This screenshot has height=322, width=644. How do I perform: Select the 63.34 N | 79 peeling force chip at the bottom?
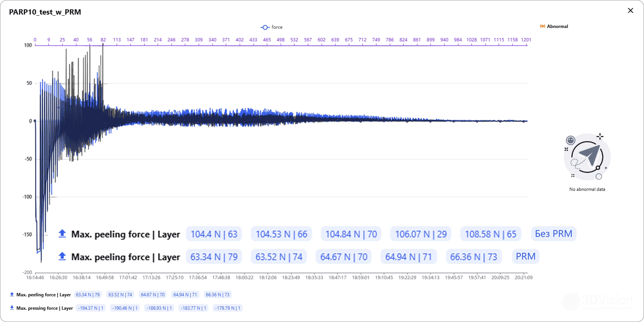[88, 295]
